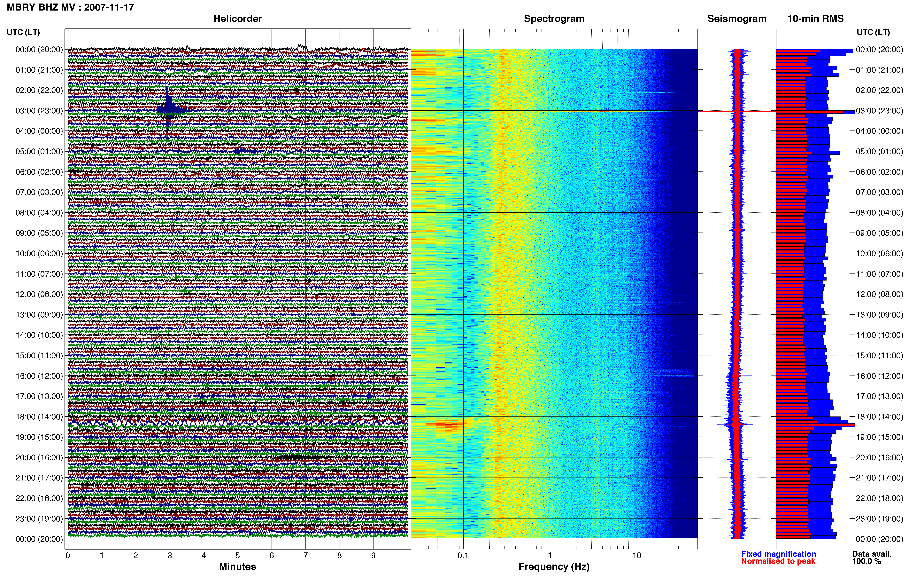Click left time label '20:00 (16:00)'
Viewport: 924px width, 578px height.
[x=39, y=458]
